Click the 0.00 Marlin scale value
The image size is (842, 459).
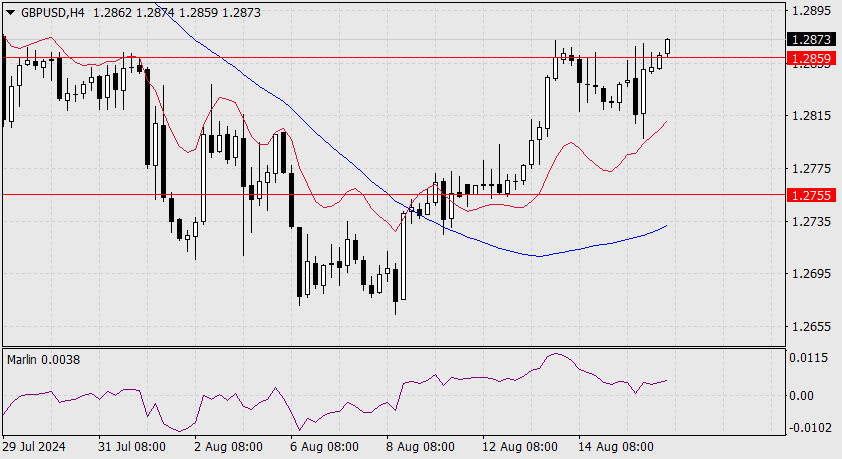[802, 396]
